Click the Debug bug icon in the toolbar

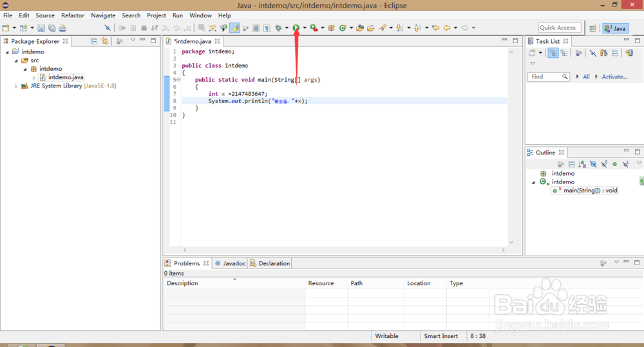(x=278, y=28)
